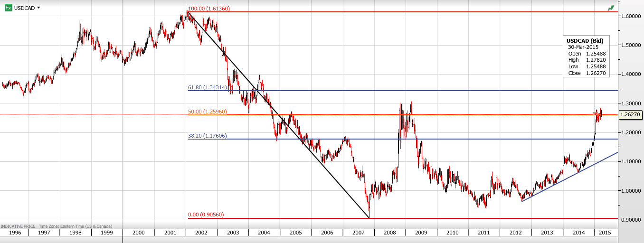The width and height of the screenshot is (644, 243).
Task: Click the Time Zone: Eastern Time text
Action: [x=75, y=226]
